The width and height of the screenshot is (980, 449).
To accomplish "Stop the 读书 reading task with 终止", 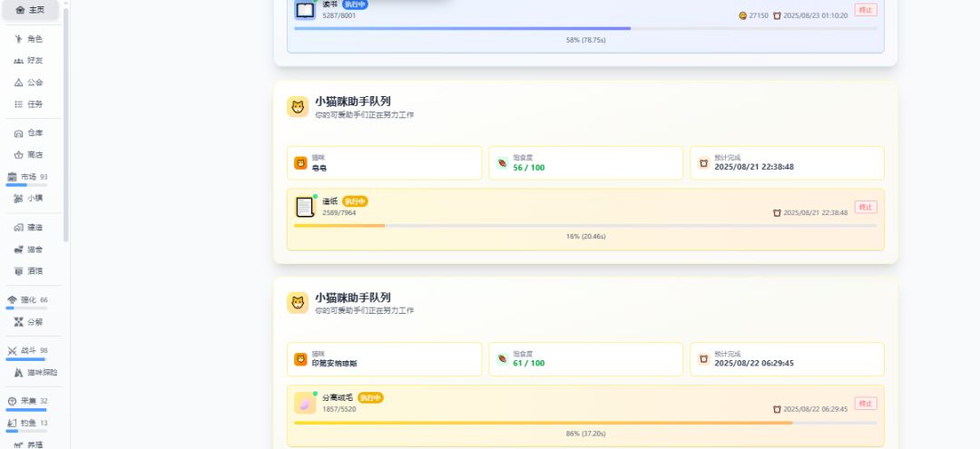I will tap(866, 10).
